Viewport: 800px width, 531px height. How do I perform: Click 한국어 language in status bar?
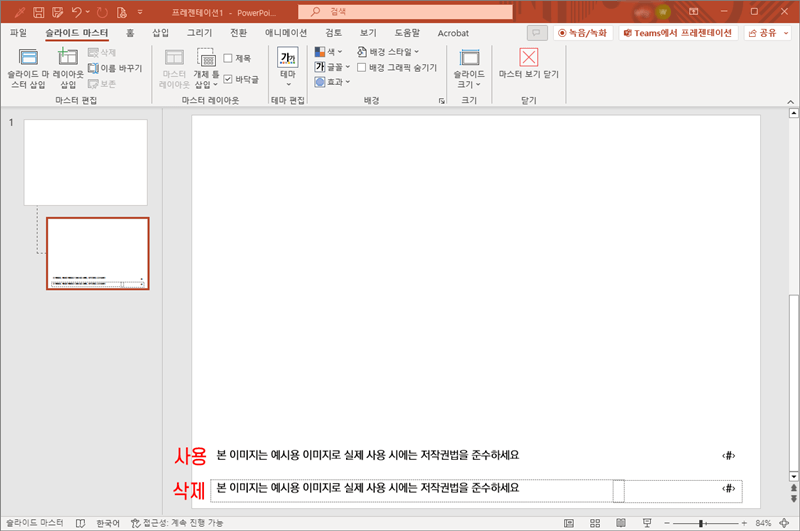pyautogui.click(x=108, y=523)
